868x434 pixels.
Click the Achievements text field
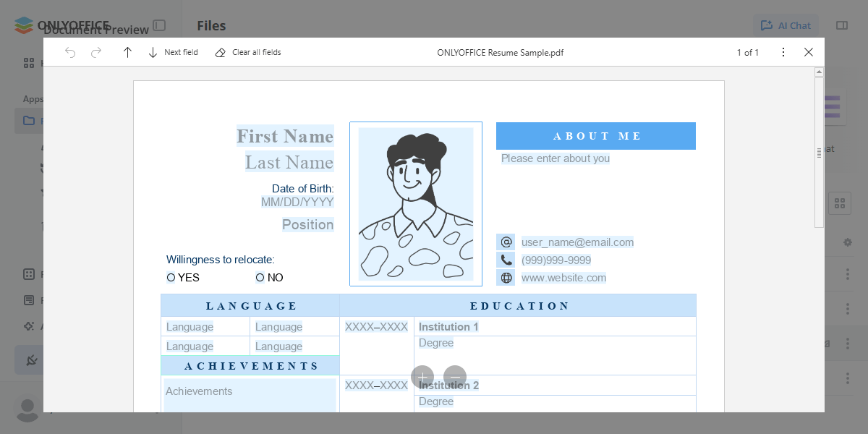[250, 395]
